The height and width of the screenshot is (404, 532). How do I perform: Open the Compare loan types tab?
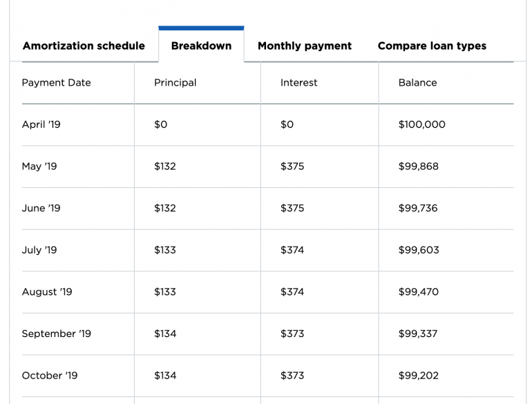[x=432, y=46]
